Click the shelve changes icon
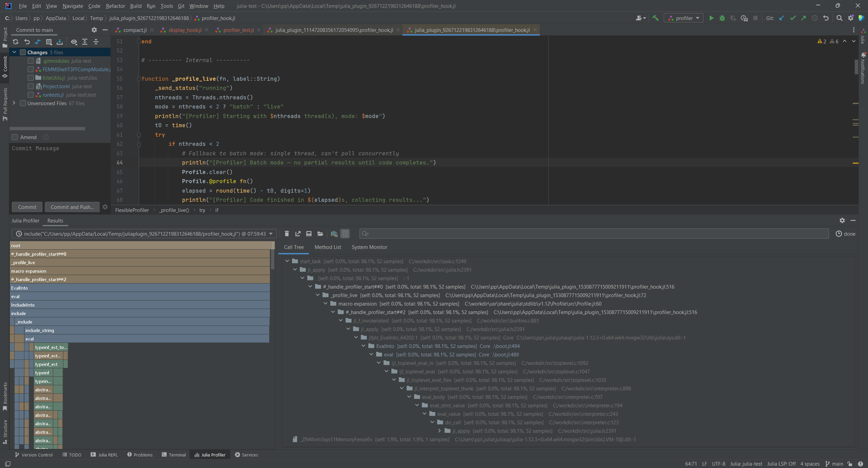 (x=60, y=42)
